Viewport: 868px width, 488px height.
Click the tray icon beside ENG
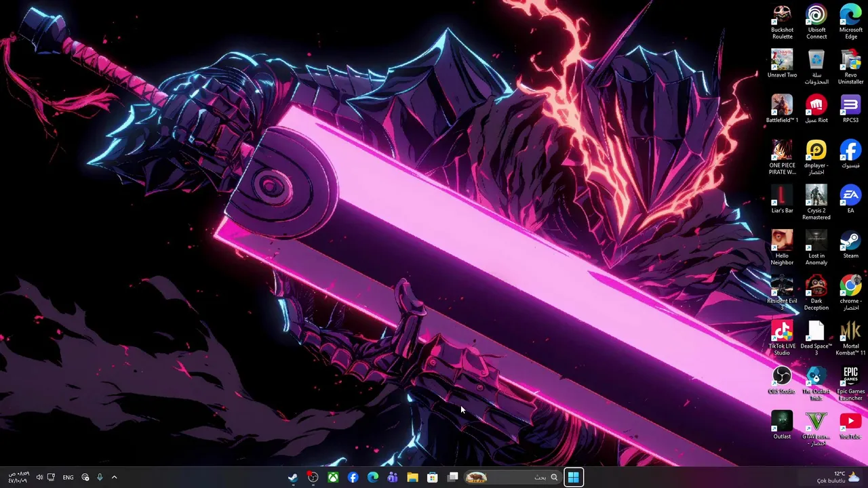(x=85, y=477)
